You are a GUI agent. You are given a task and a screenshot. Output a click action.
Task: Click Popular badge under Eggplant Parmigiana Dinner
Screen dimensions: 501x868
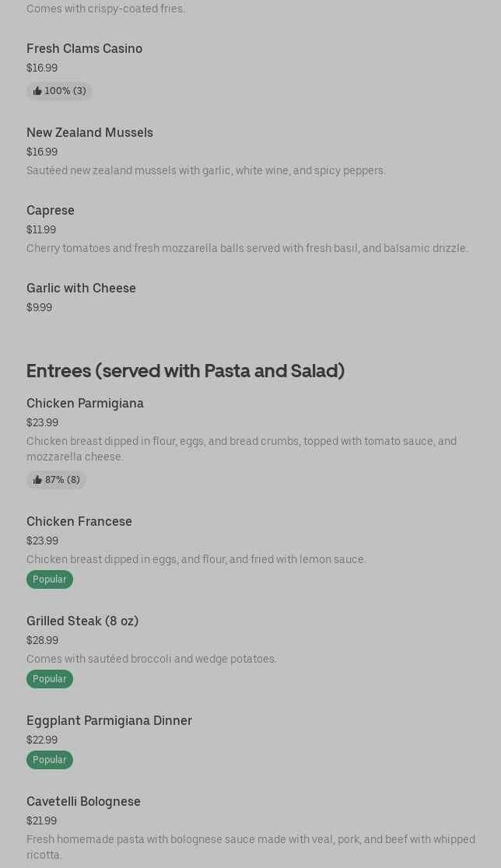[x=50, y=760]
